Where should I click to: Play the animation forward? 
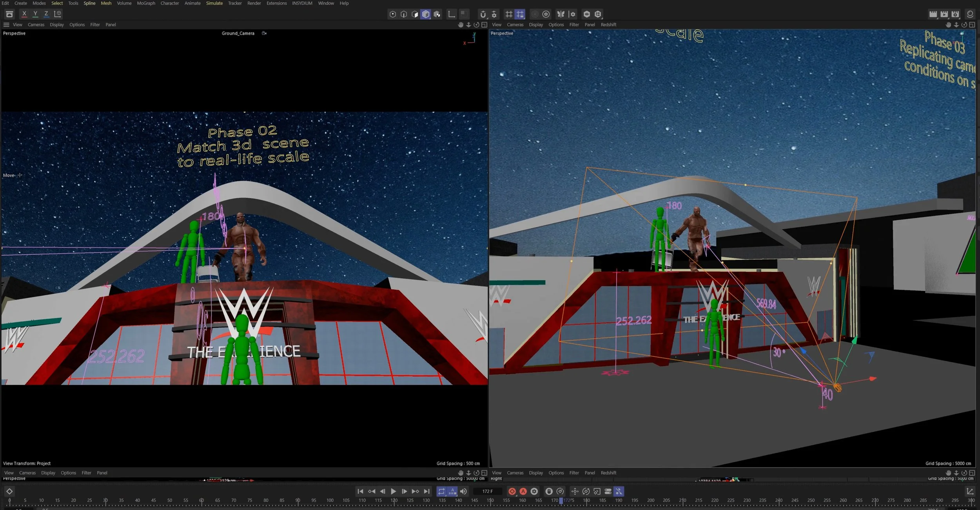tap(393, 491)
